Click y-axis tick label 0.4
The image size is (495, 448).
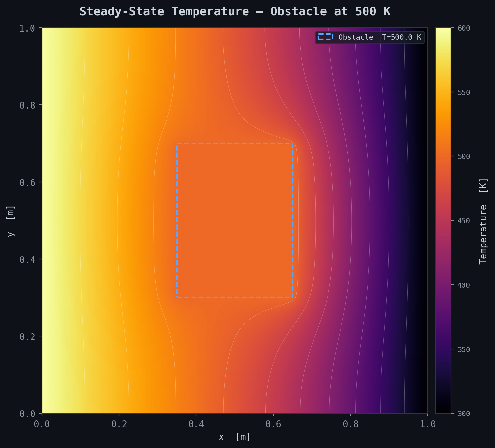pyautogui.click(x=27, y=259)
